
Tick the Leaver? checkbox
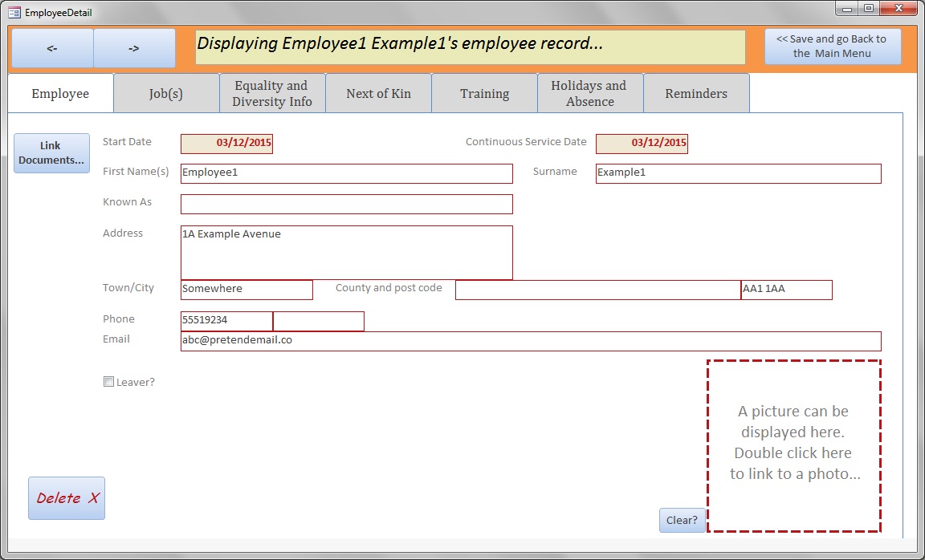[x=109, y=382]
